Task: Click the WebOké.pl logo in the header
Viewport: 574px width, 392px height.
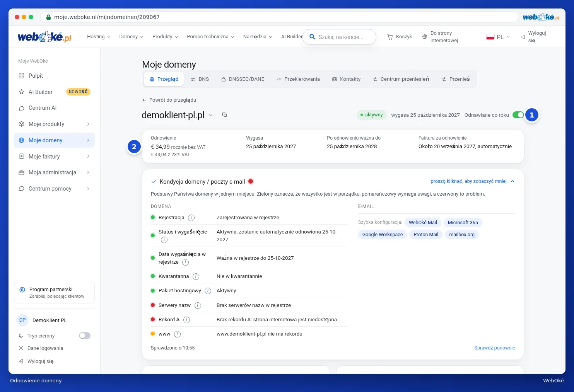Action: click(x=44, y=37)
